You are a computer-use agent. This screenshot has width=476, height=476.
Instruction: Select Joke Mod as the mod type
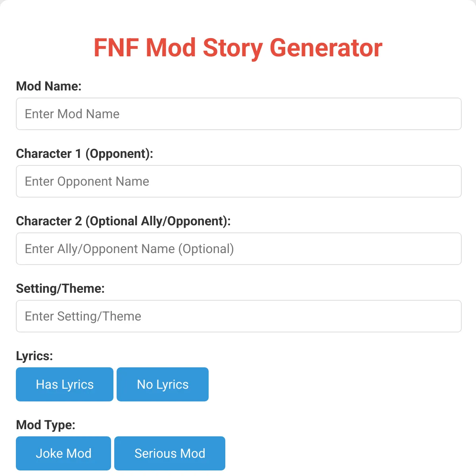63,453
